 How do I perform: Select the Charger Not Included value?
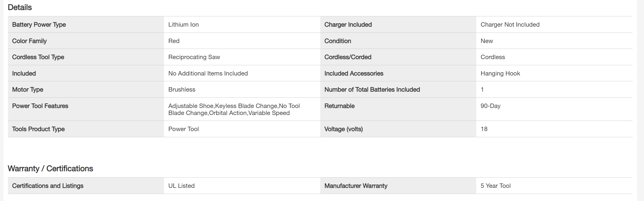(510, 25)
